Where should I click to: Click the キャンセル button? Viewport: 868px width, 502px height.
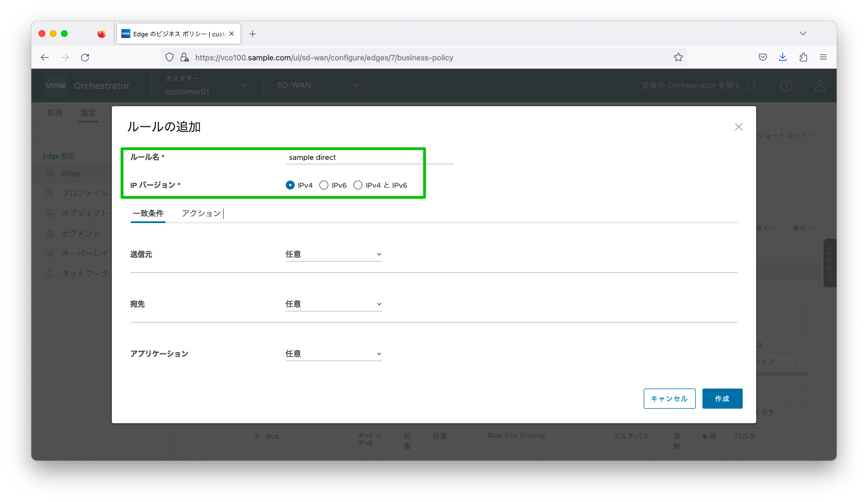click(669, 399)
